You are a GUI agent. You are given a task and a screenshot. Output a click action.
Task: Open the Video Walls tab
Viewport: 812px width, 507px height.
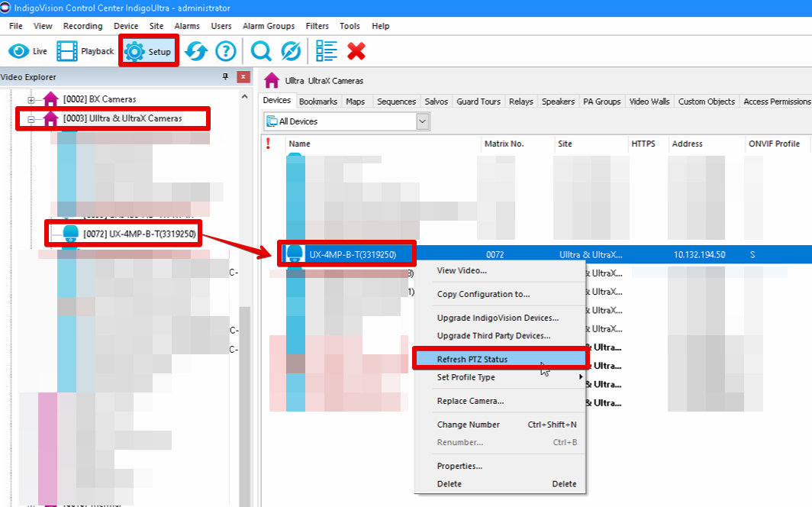[x=649, y=102]
